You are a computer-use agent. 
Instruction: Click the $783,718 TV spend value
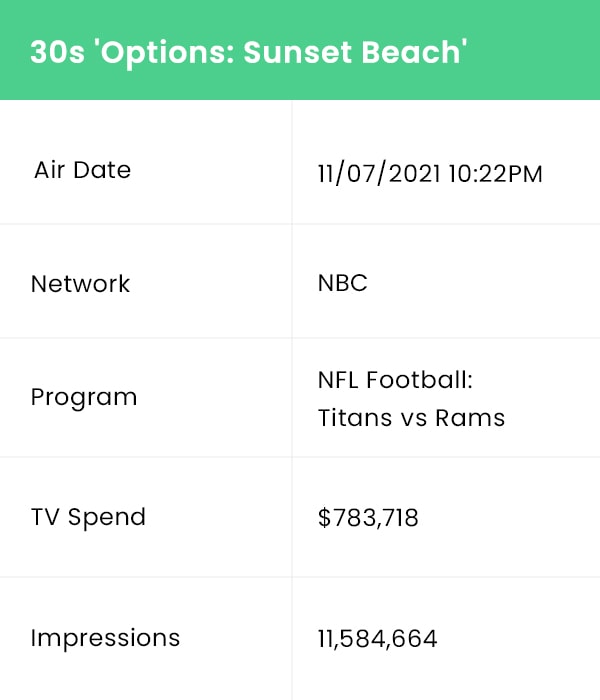(368, 518)
